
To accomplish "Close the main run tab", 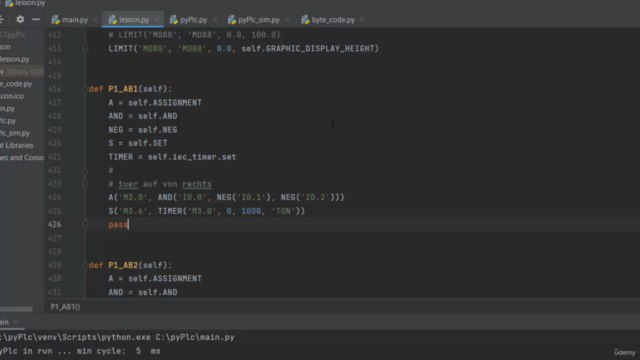I will click(x=16, y=322).
